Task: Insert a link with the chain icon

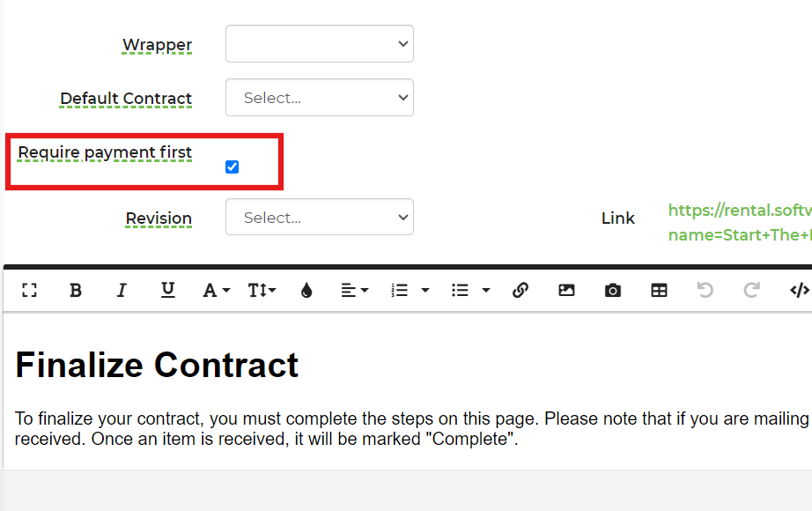Action: (520, 291)
